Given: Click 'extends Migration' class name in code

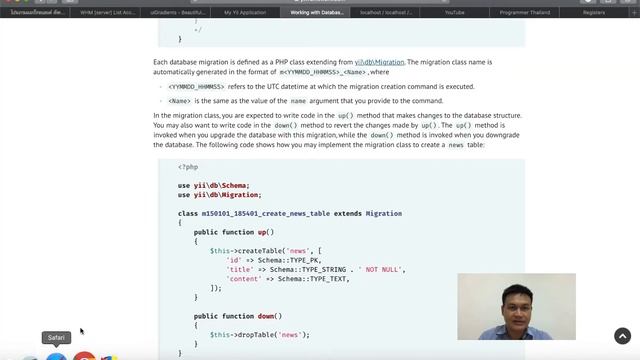Looking at the screenshot, I should coord(368,213).
